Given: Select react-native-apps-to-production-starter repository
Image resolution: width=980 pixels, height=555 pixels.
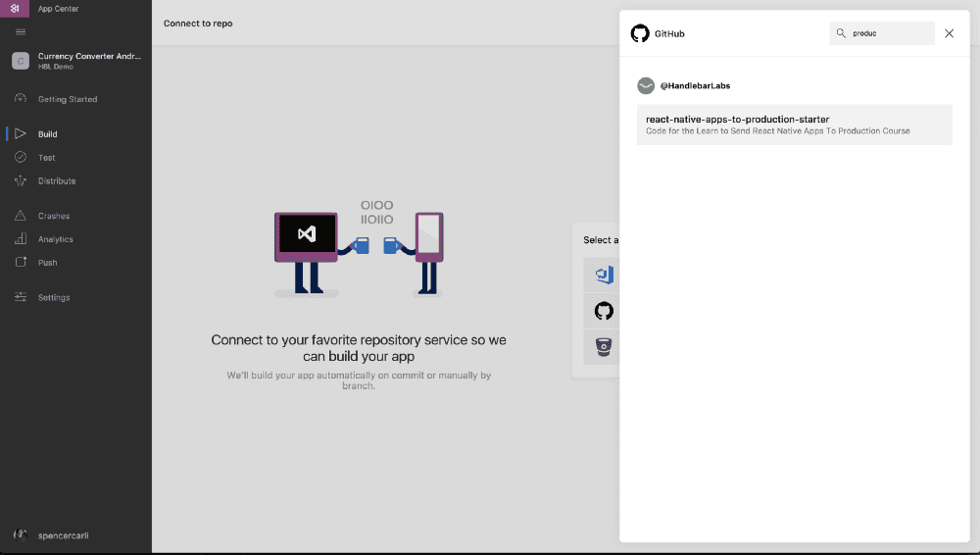Looking at the screenshot, I should point(795,125).
